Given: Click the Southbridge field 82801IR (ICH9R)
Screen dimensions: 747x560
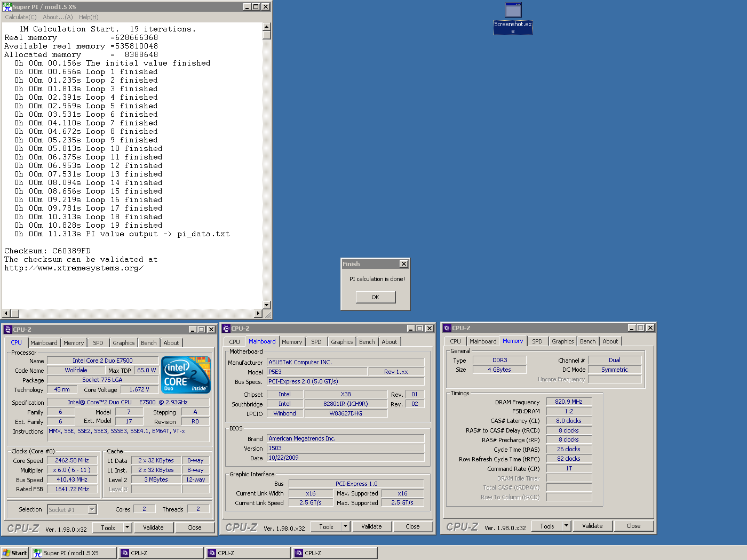Looking at the screenshot, I should coord(346,404).
